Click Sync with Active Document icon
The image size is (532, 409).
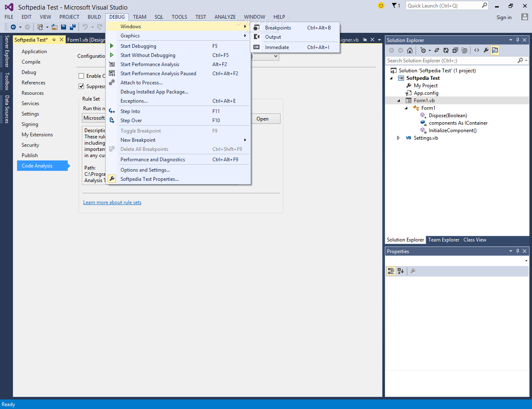coord(437,50)
